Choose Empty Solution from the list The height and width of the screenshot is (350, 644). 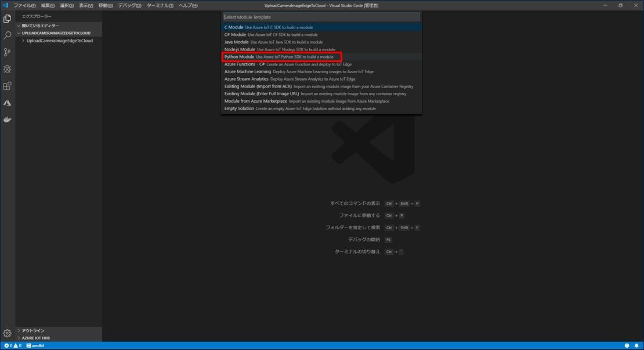click(239, 108)
